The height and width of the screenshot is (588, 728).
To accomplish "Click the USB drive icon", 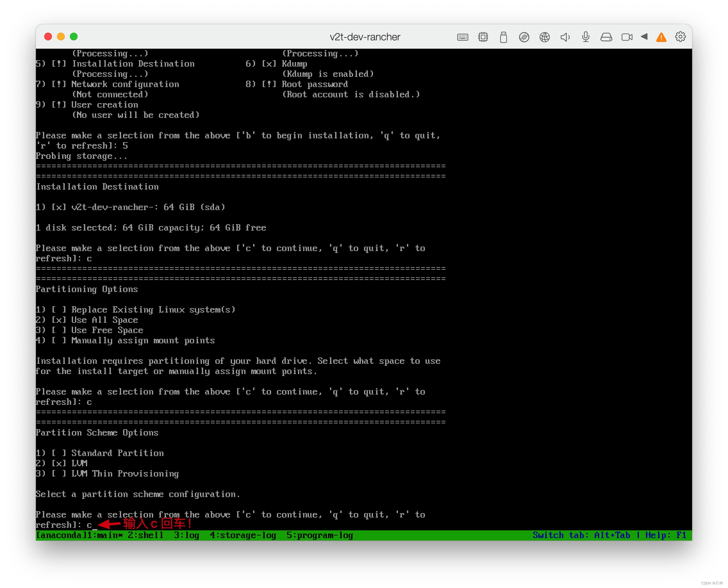I will 503,37.
